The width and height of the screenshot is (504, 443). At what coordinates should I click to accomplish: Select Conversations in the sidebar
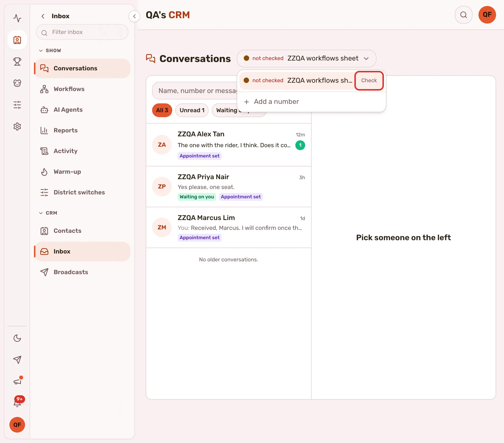click(x=82, y=68)
